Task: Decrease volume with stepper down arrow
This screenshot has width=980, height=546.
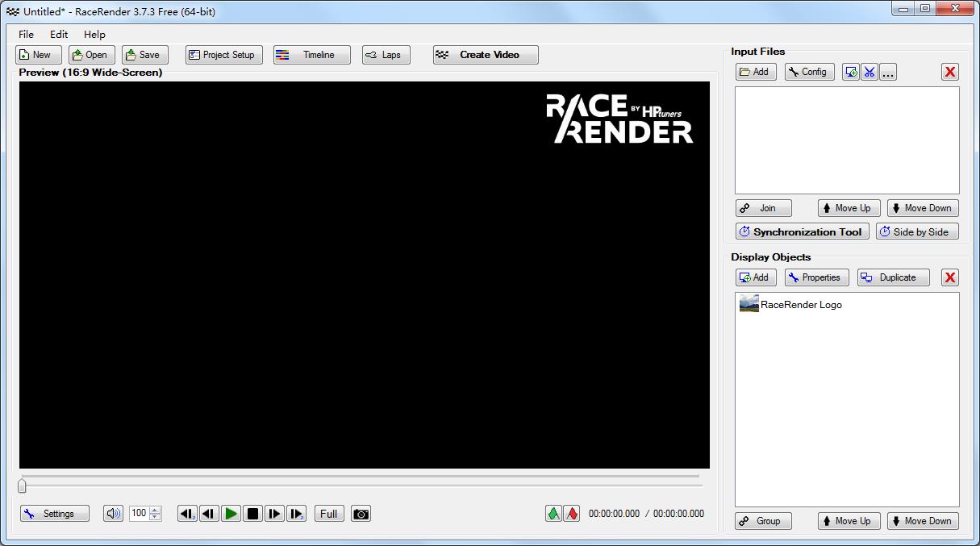Action: pyautogui.click(x=156, y=518)
